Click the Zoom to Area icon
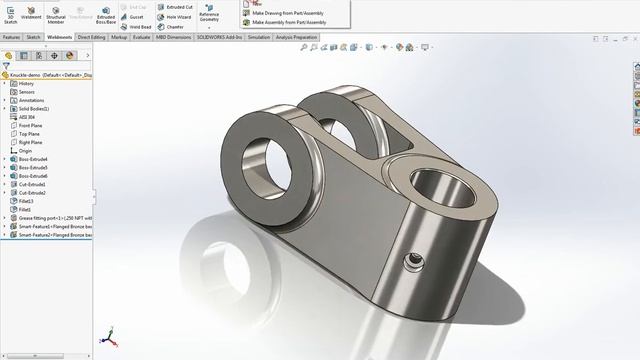The height and width of the screenshot is (360, 640). coord(313,47)
